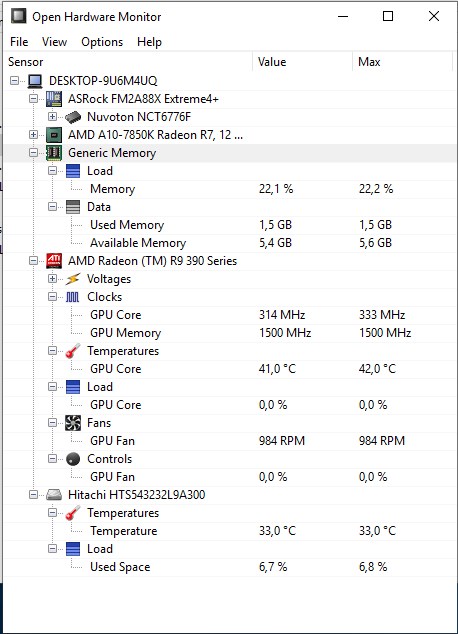This screenshot has width=458, height=634.
Task: Collapse the Generic Memory node
Action: coord(34,153)
